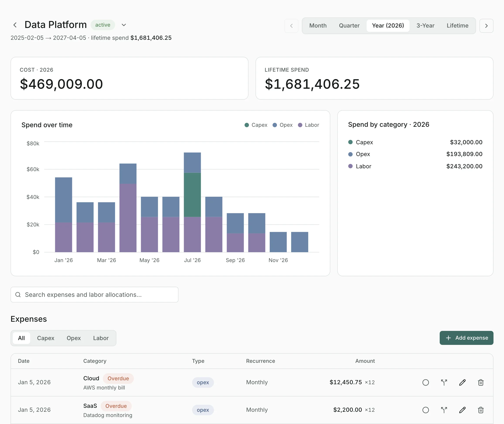
Task: Split the Datadog monitoring expense
Action: click(444, 410)
